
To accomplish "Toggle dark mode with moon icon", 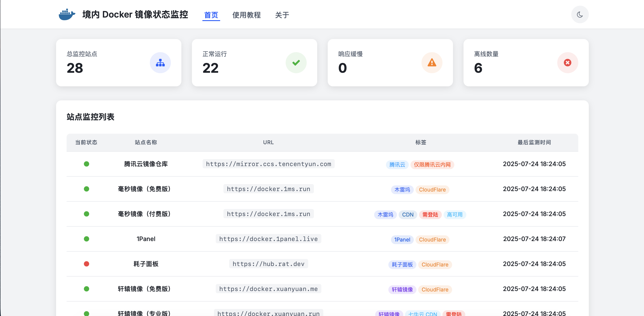I will 580,14.
